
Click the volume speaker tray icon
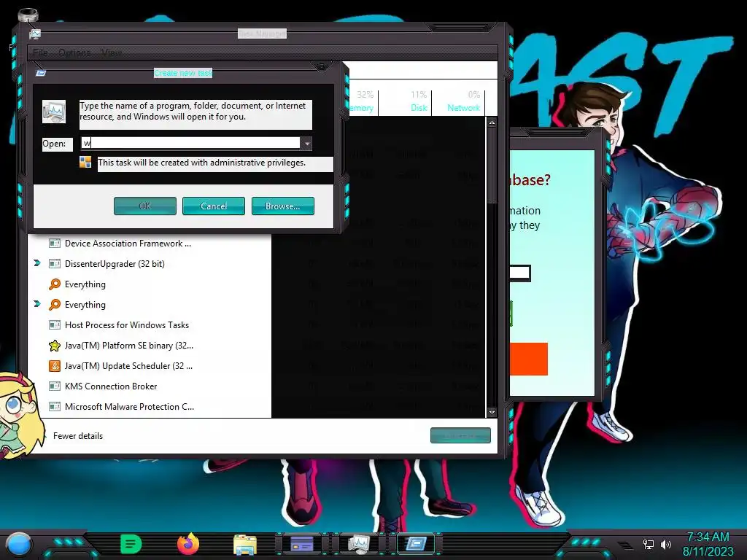click(665, 544)
